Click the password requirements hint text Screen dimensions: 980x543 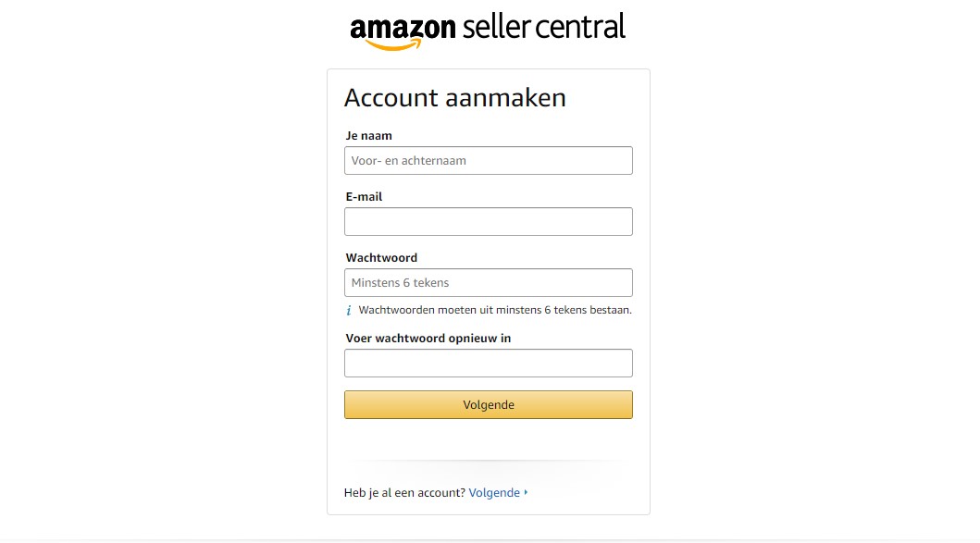pos(495,310)
